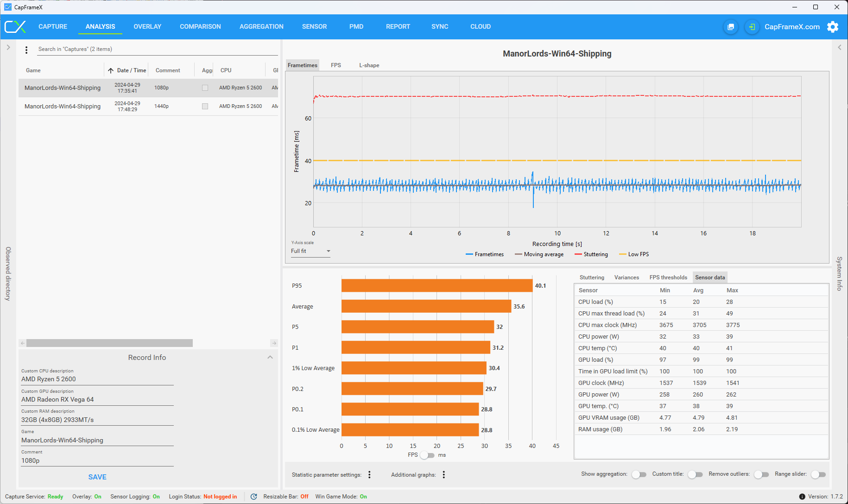Click the SAVE button in Record Info
The image size is (848, 504).
pos(97,477)
